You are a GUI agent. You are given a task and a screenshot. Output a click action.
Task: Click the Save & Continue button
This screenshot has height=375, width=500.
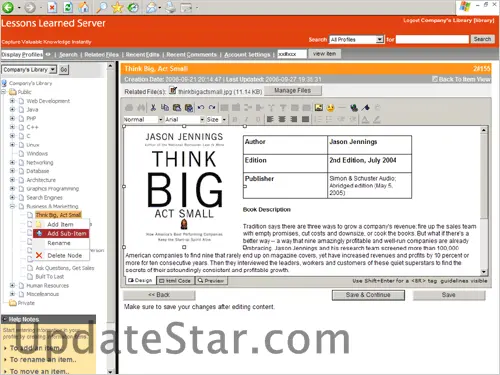pos(368,295)
